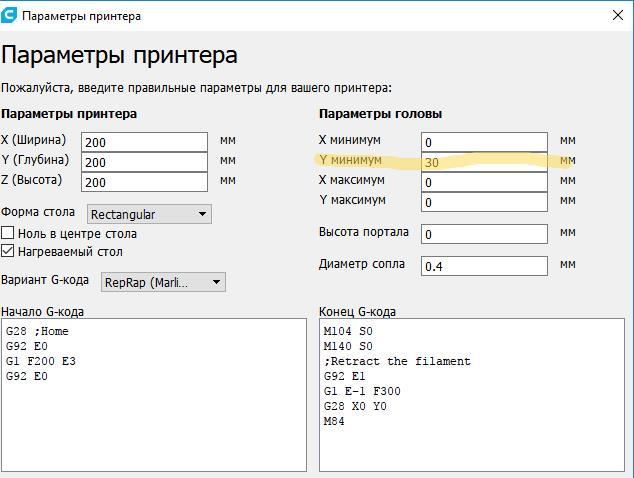;Retract the filament comment line
Viewport: 634px width, 478px height.
tap(397, 361)
